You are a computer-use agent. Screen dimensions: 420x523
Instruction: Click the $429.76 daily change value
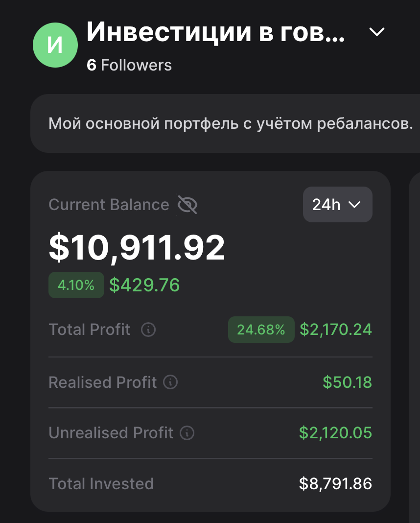[x=144, y=285]
